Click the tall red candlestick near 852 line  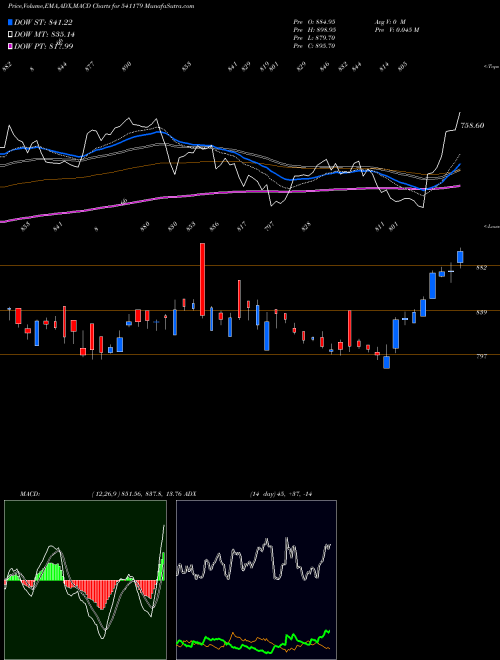pos(202,279)
